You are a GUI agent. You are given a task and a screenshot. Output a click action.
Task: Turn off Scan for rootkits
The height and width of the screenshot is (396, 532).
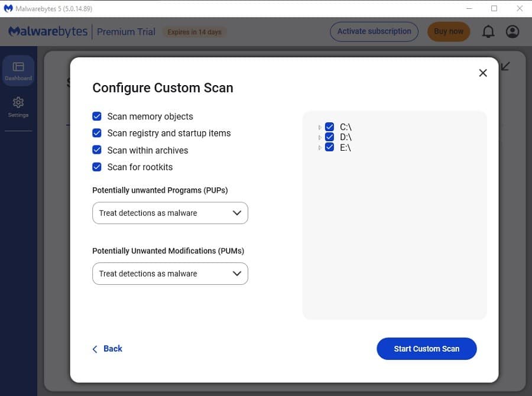97,167
